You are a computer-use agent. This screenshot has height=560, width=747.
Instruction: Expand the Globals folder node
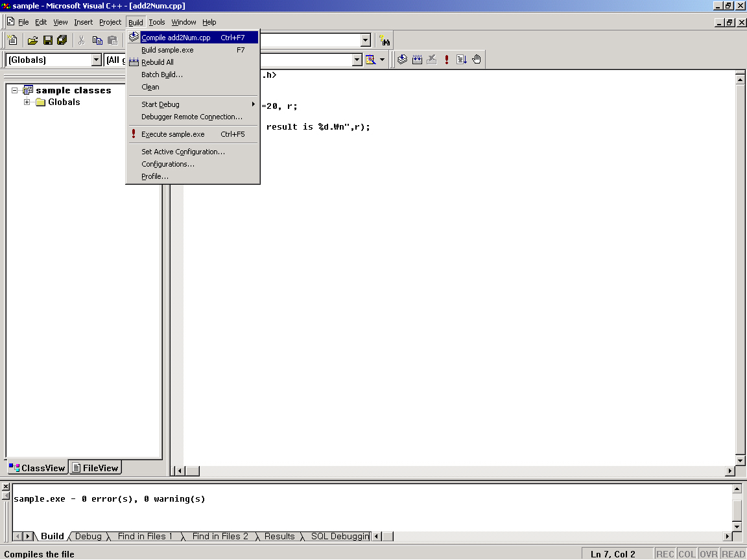(x=27, y=102)
